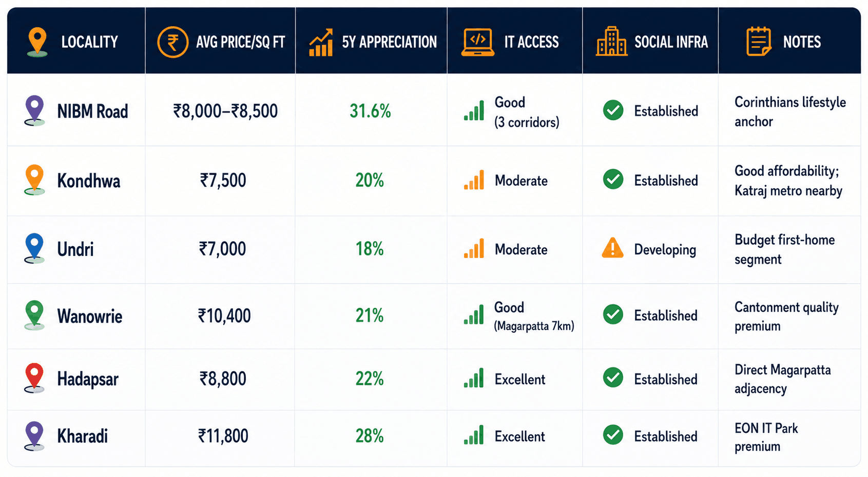The width and height of the screenshot is (868, 477).
Task: Click the green checkmark in NIBM Road row
Action: coord(613,110)
